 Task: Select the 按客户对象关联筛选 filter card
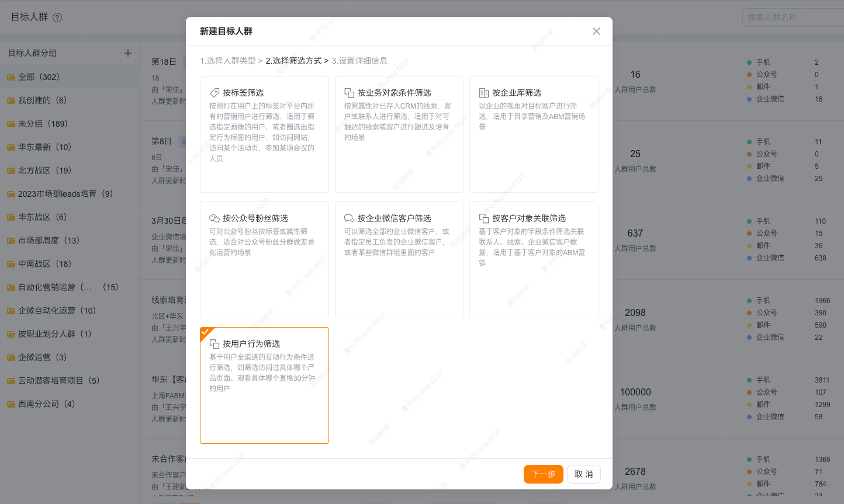click(534, 260)
